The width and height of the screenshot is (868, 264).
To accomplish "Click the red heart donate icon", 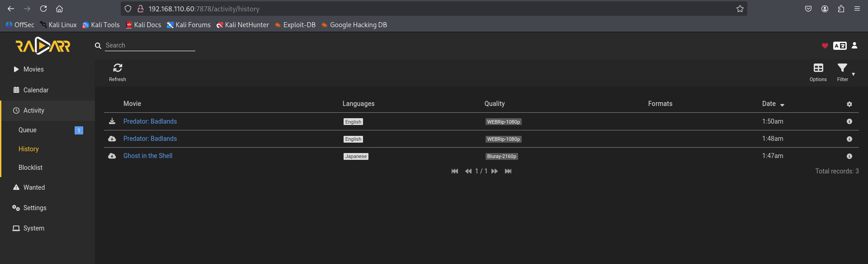I will click(x=825, y=46).
